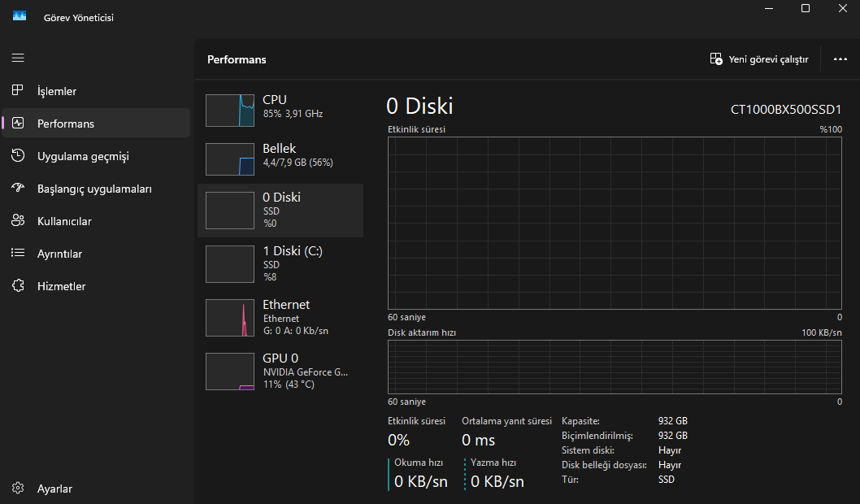Click the Performans sidebar icon
The image size is (860, 504).
coord(18,124)
